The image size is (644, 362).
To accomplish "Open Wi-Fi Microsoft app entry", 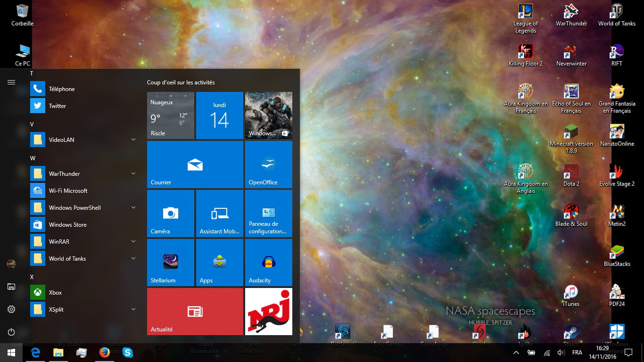I will pos(84,190).
